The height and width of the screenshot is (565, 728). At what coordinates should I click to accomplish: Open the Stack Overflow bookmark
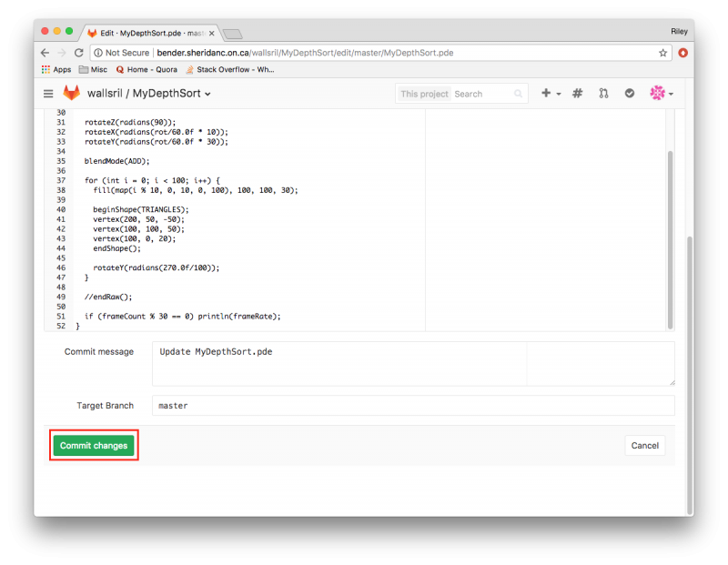pos(230,70)
